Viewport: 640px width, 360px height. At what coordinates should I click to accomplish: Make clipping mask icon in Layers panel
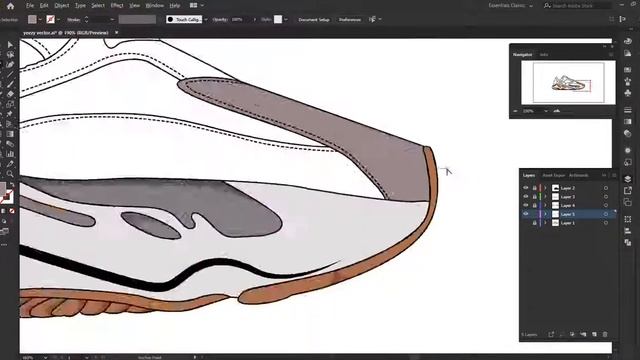pos(572,334)
